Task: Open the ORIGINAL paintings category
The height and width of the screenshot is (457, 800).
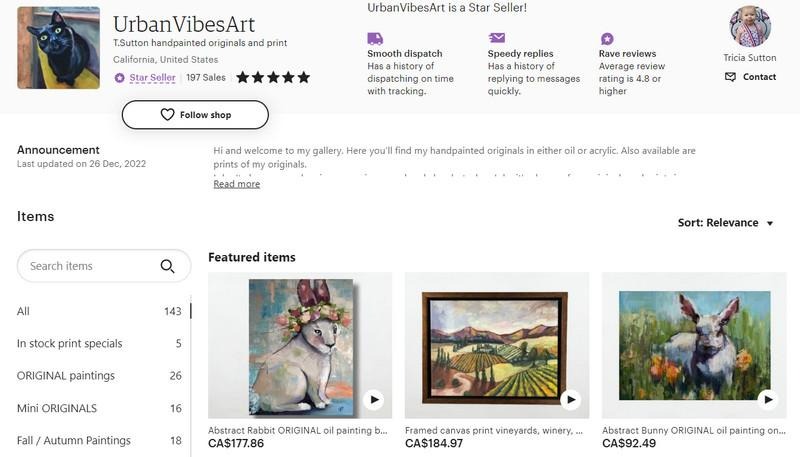Action: [x=66, y=376]
